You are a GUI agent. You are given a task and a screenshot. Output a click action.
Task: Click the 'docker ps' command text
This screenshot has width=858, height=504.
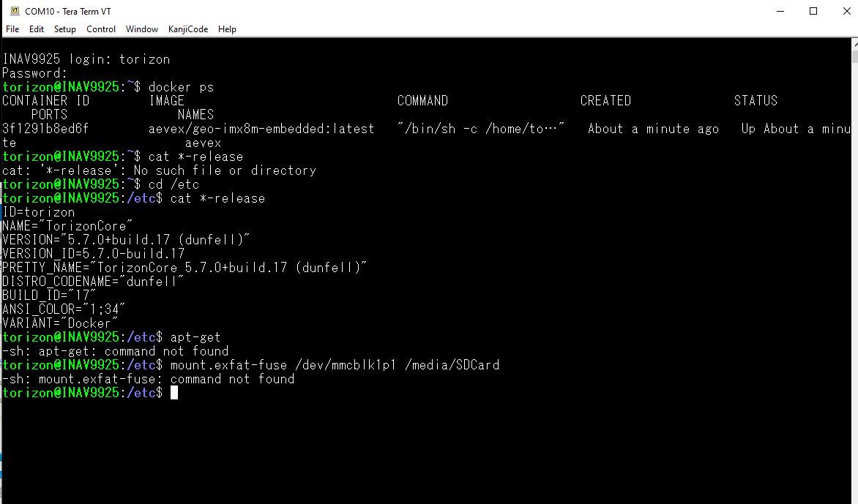click(181, 87)
